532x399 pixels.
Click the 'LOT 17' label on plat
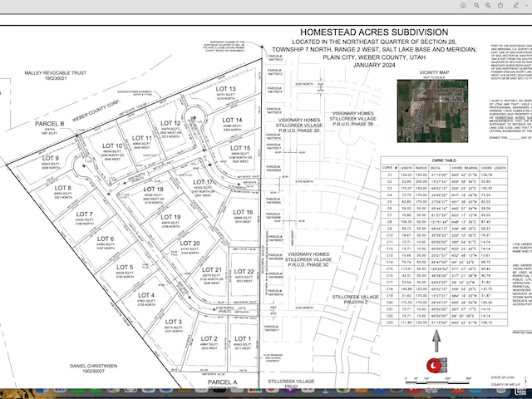203,182
